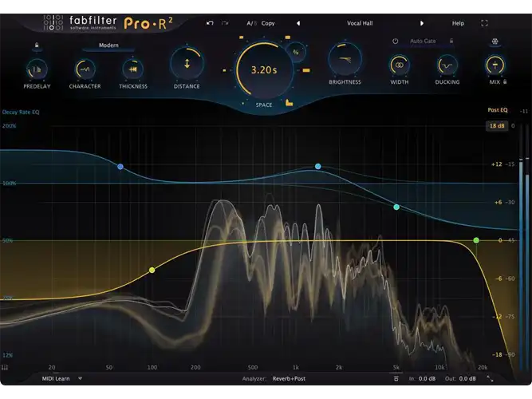This screenshot has width=532, height=399.
Task: Enable MIDI Learn
Action: coord(56,378)
